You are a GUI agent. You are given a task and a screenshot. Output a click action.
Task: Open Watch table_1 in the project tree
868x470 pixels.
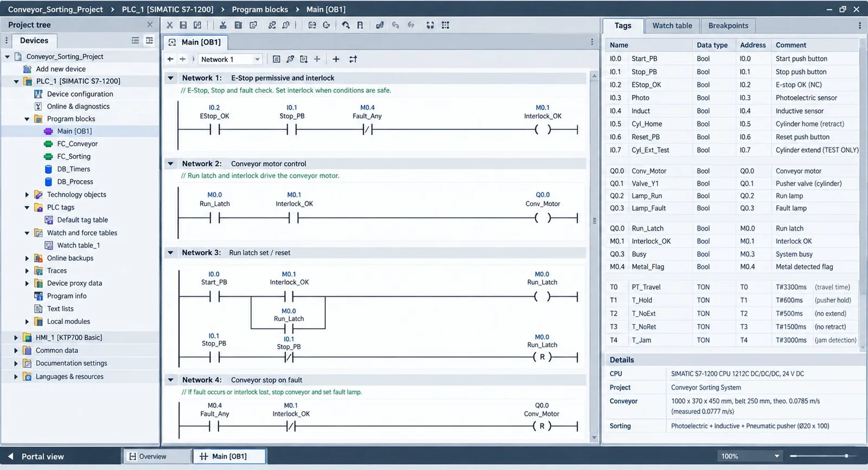point(79,245)
